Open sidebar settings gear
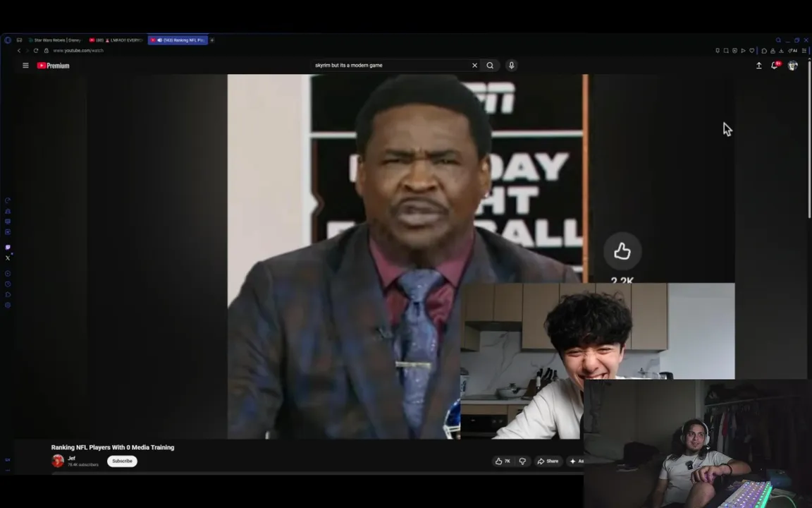 pos(8,305)
